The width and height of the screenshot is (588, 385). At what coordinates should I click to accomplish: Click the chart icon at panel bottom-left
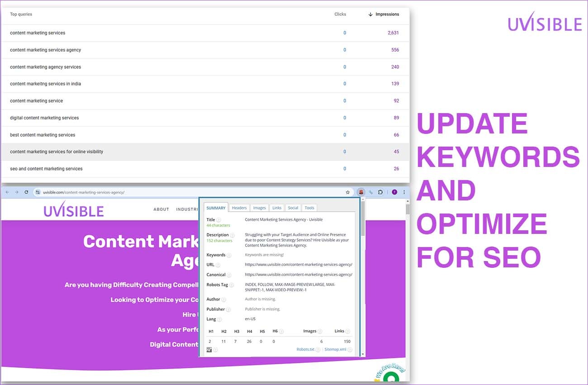(x=209, y=350)
